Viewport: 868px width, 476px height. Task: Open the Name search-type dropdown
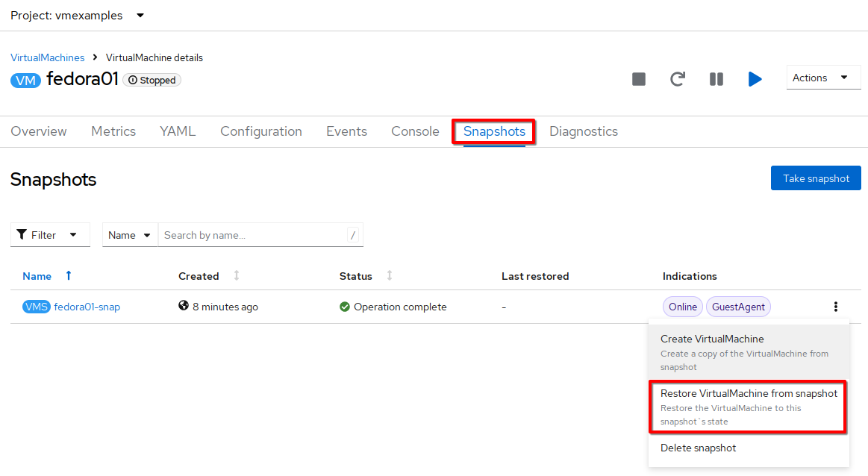click(x=130, y=235)
